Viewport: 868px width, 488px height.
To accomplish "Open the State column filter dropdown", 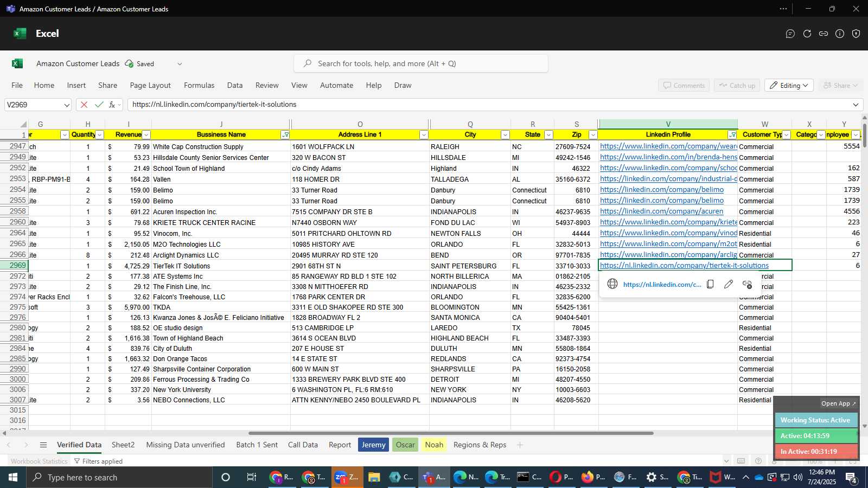I will click(x=548, y=135).
